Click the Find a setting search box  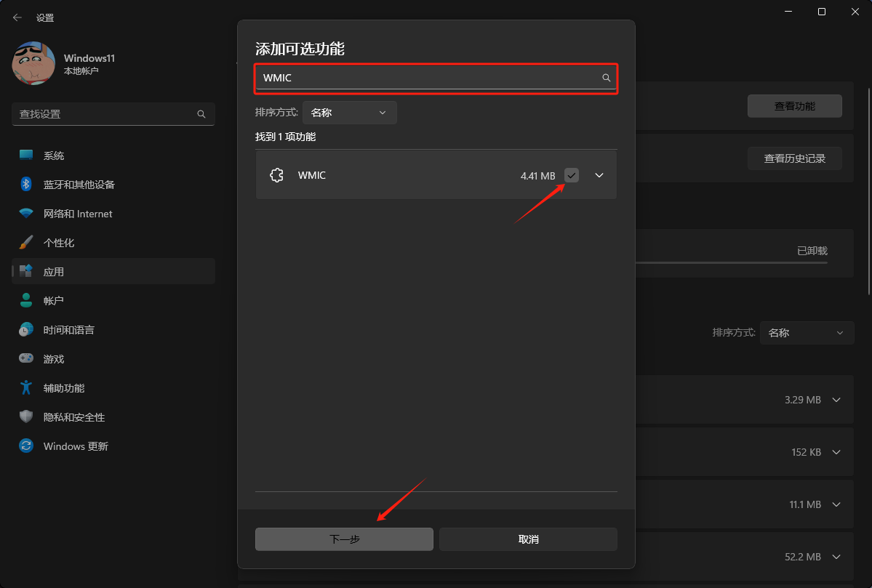(105, 114)
